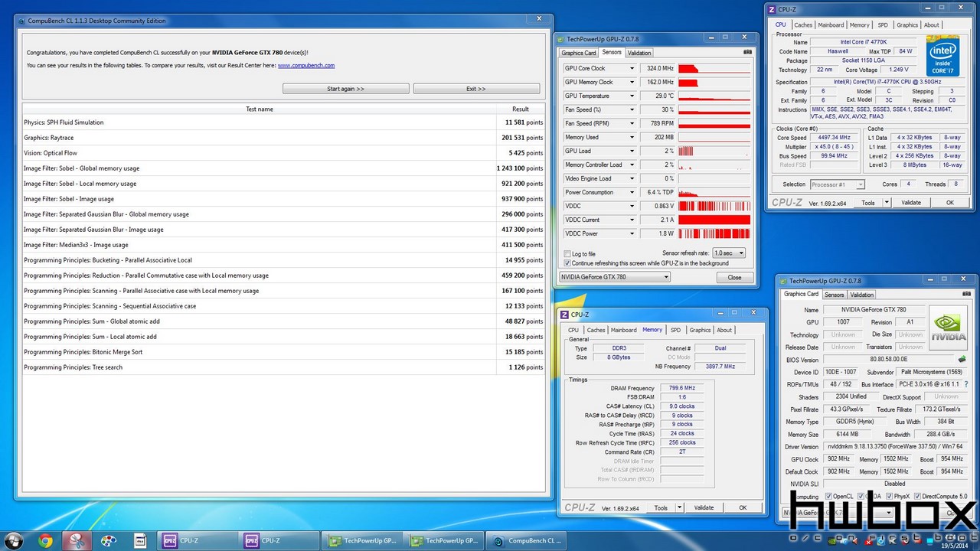Image resolution: width=980 pixels, height=551 pixels.
Task: Click the CPU-Z icon in the CPU window's title bar
Action: pos(772,9)
